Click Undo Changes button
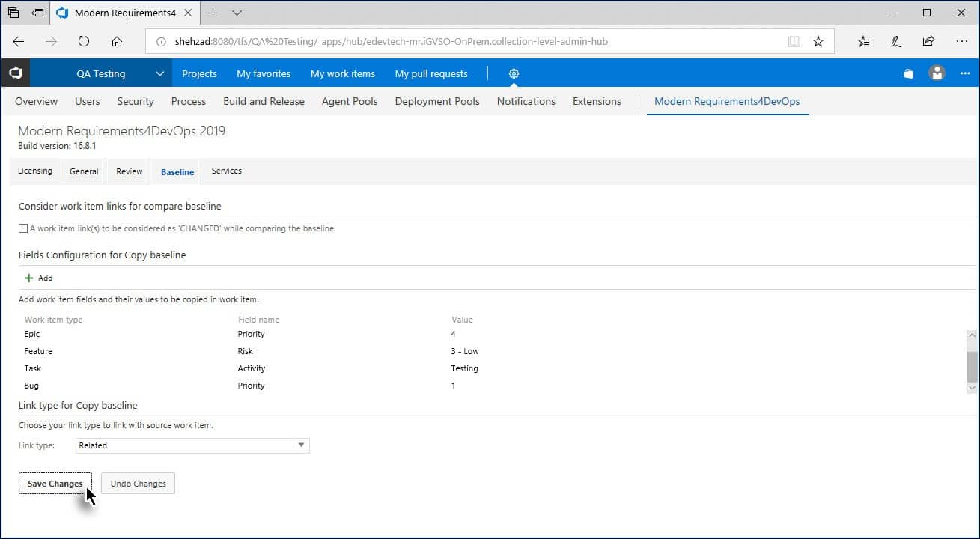The image size is (980, 539). tap(139, 484)
